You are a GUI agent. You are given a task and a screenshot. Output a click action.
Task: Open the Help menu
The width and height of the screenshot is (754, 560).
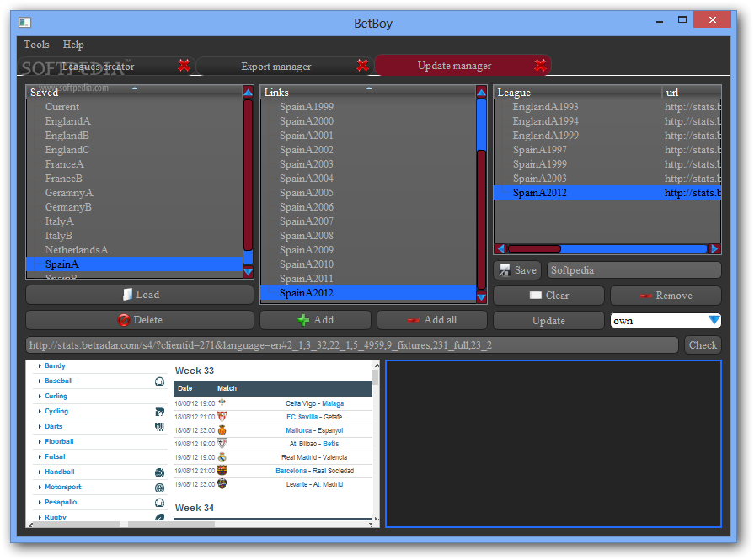pos(73,45)
